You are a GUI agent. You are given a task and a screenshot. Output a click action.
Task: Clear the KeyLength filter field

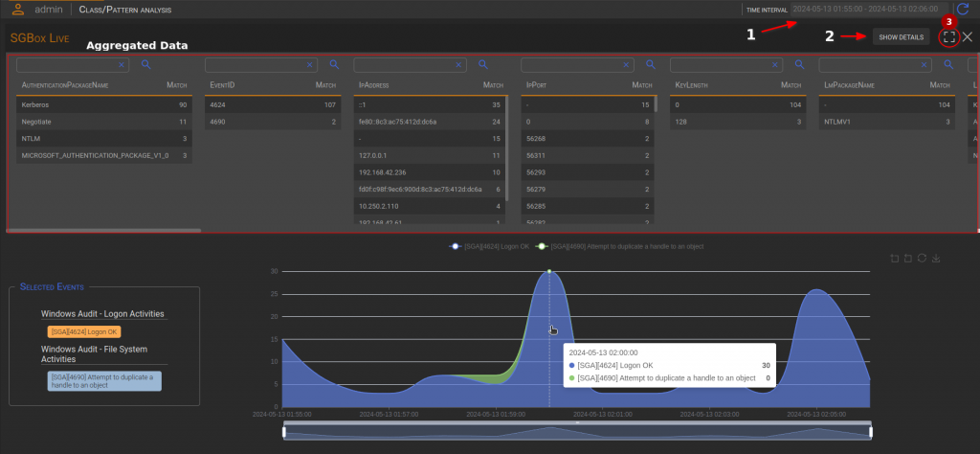(x=775, y=65)
